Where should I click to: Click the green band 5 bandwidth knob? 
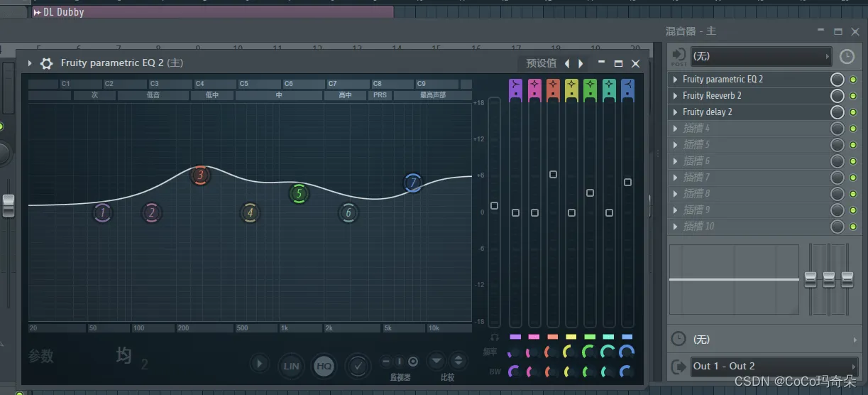(589, 371)
